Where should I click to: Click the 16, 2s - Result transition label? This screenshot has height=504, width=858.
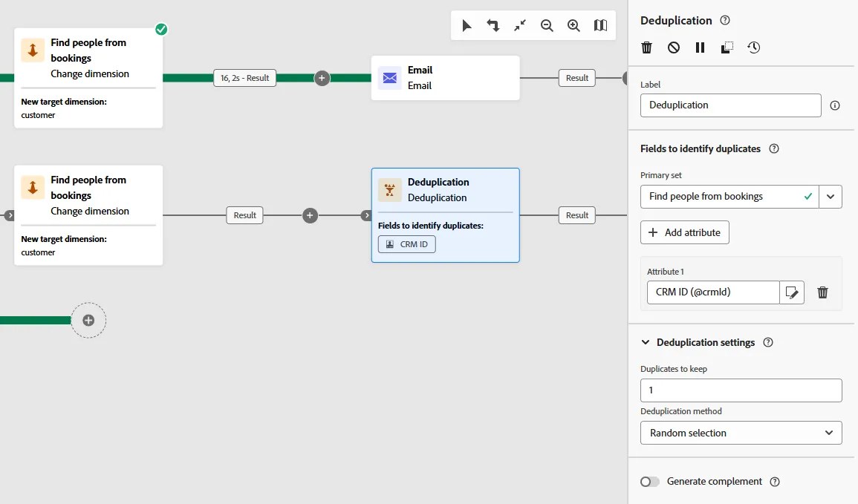pos(244,78)
